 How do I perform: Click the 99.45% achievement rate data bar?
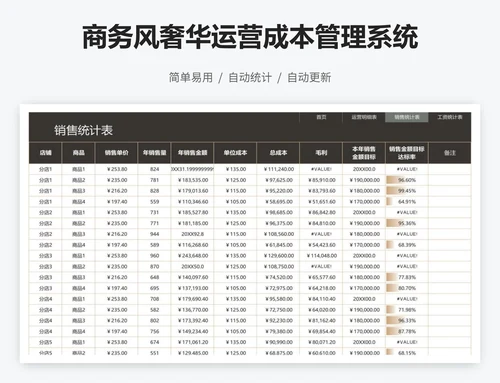click(407, 191)
